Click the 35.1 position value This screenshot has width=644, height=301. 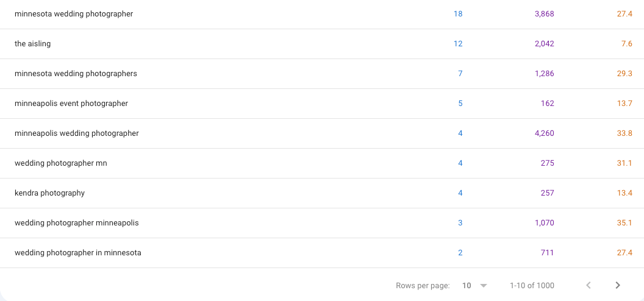pos(624,222)
